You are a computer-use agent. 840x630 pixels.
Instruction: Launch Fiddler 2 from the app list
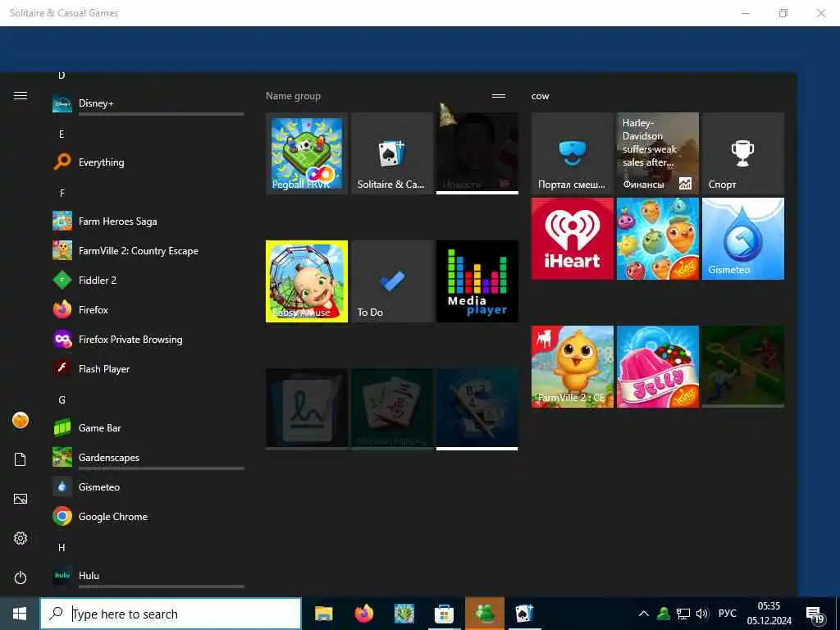[148, 280]
